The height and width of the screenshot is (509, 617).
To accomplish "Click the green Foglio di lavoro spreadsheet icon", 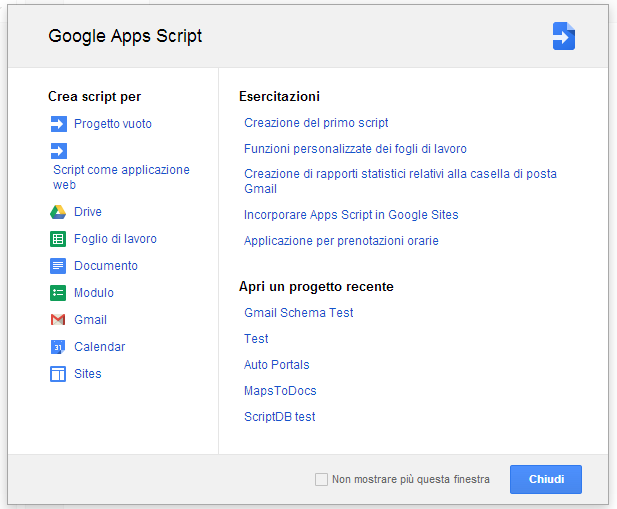I will tap(58, 239).
